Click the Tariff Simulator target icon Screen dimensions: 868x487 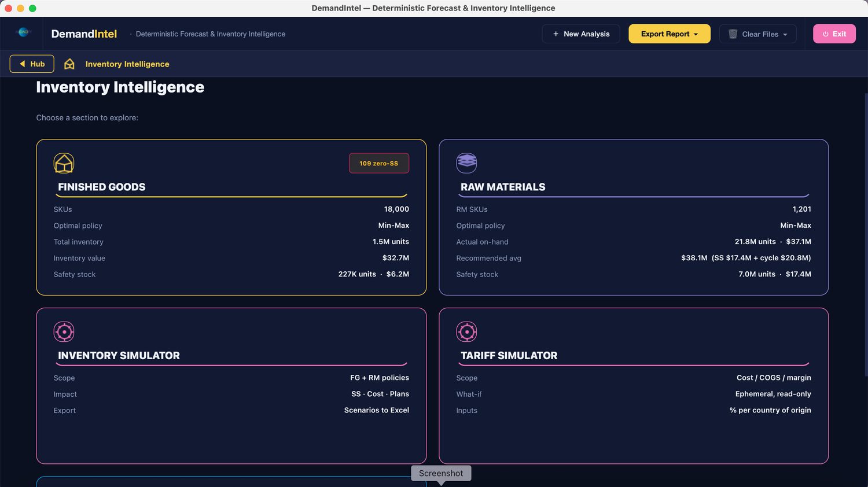pos(466,332)
